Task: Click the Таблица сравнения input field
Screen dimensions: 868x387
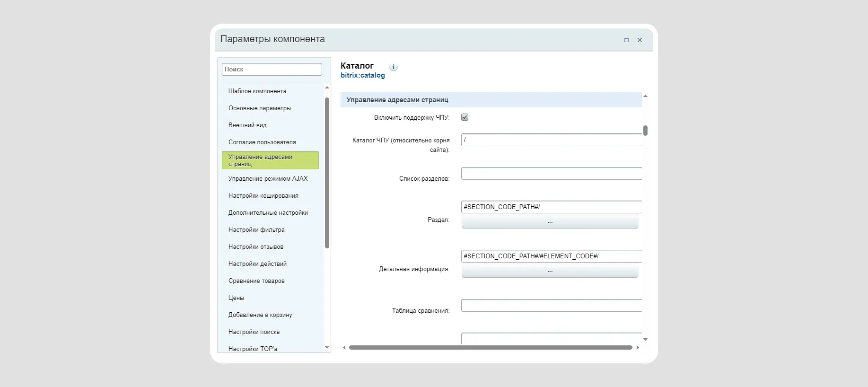Action: pos(552,305)
